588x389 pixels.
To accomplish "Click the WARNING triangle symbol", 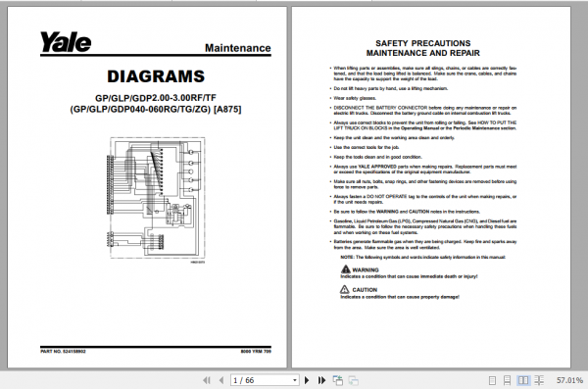I will pos(345,268).
